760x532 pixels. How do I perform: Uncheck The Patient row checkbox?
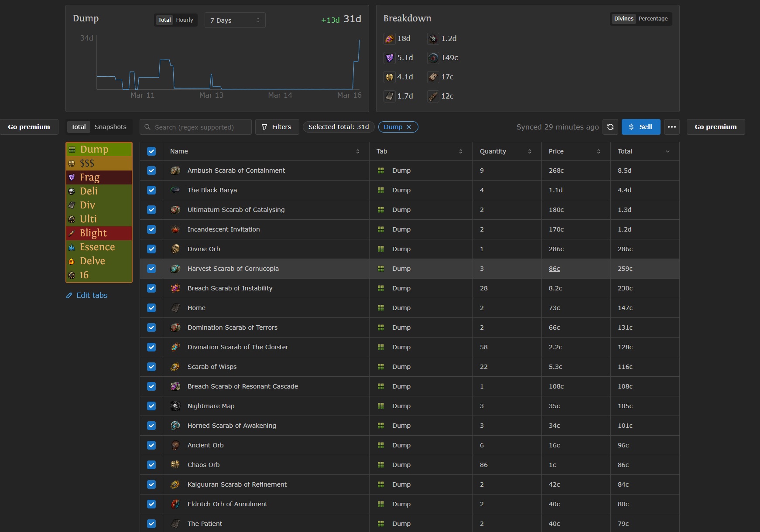tap(151, 524)
